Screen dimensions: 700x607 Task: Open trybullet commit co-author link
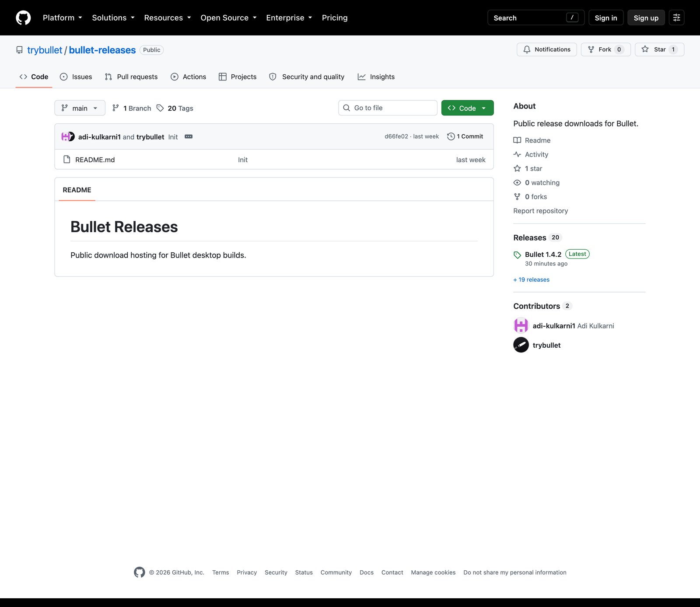(150, 137)
